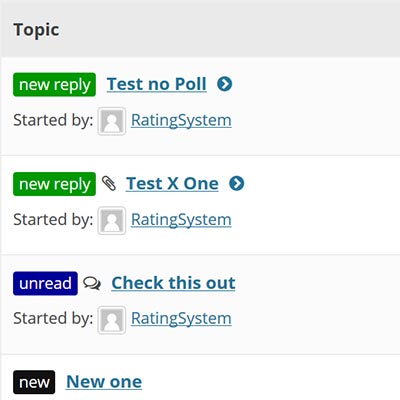Click the blue unread badge
Screen dimensions: 400x400
45,284
